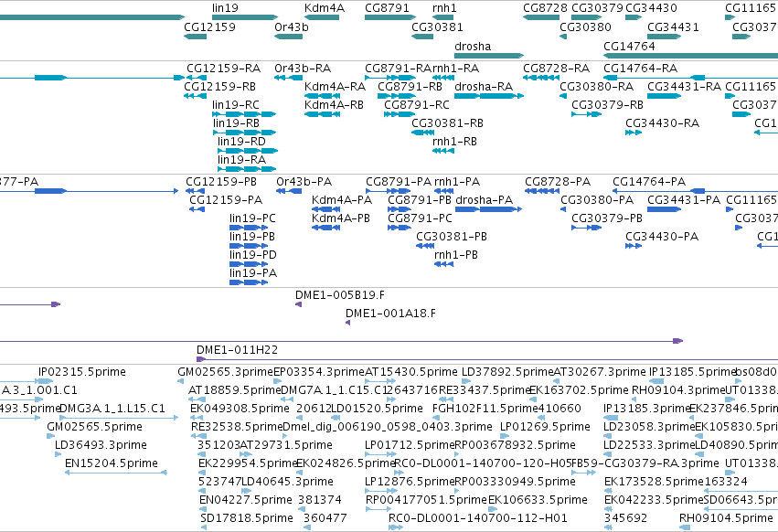The width and height of the screenshot is (778, 532).
Task: Click the CG14764-RA transcript label
Action: click(x=640, y=68)
